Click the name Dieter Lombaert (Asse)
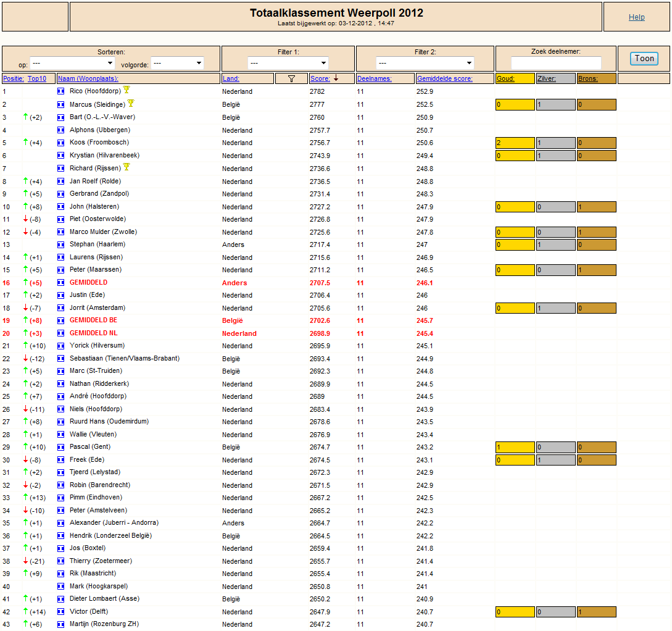This screenshot has height=631, width=672. point(104,598)
